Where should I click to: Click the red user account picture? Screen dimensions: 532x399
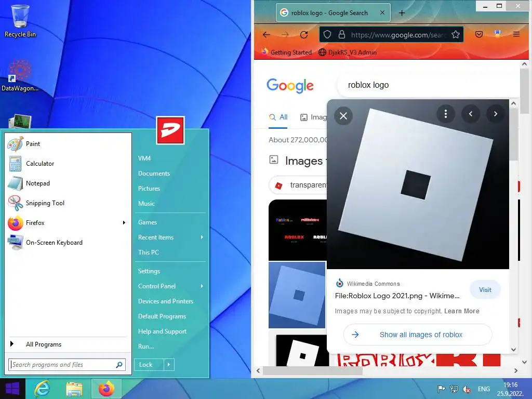[170, 130]
